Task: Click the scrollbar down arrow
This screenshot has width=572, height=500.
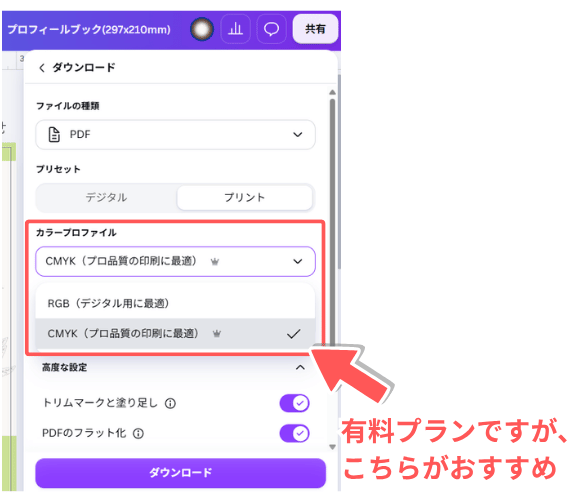Action: pos(332,447)
